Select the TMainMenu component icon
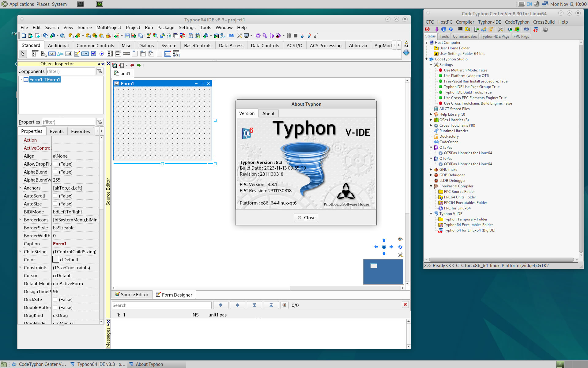The width and height of the screenshot is (588, 368). pyautogui.click(x=35, y=54)
